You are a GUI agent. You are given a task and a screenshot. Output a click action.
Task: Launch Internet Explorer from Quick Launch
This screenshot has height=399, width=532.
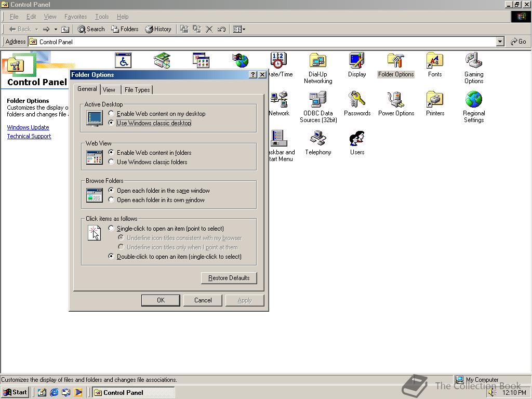(x=54, y=392)
